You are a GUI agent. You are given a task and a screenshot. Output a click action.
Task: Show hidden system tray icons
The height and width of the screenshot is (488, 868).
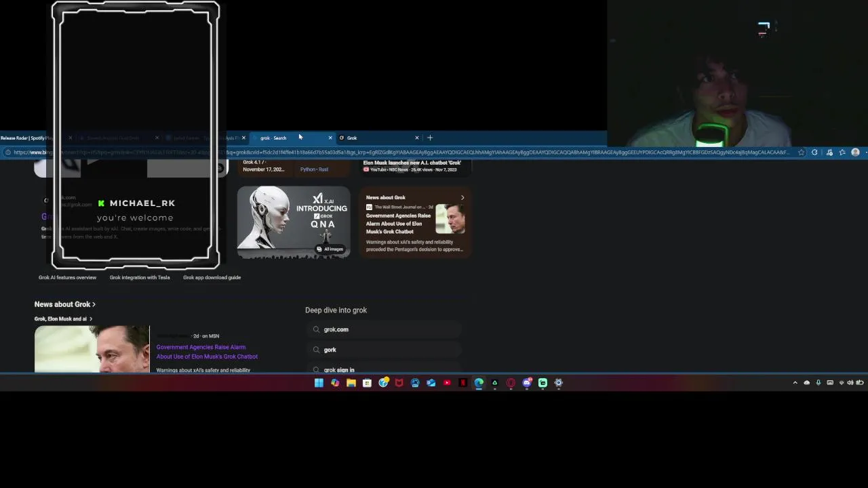(x=795, y=383)
